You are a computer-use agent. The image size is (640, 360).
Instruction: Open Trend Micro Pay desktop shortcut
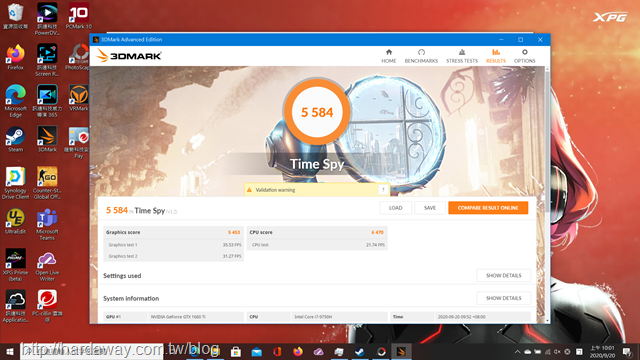coord(78,142)
